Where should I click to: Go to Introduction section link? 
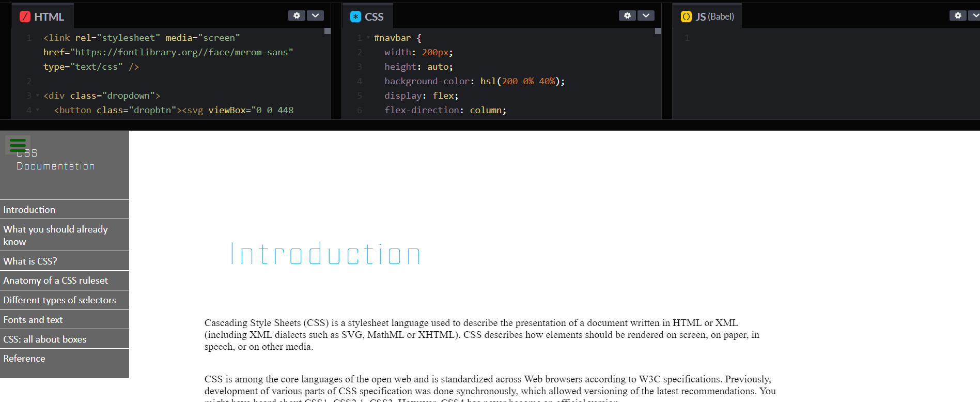[x=65, y=209]
